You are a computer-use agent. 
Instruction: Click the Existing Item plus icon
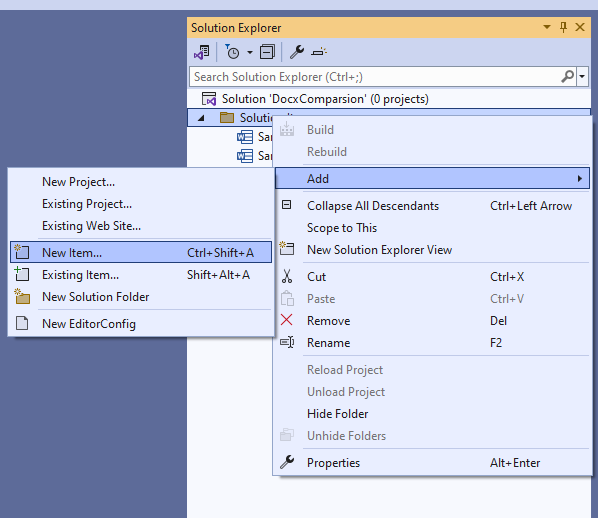[22, 274]
